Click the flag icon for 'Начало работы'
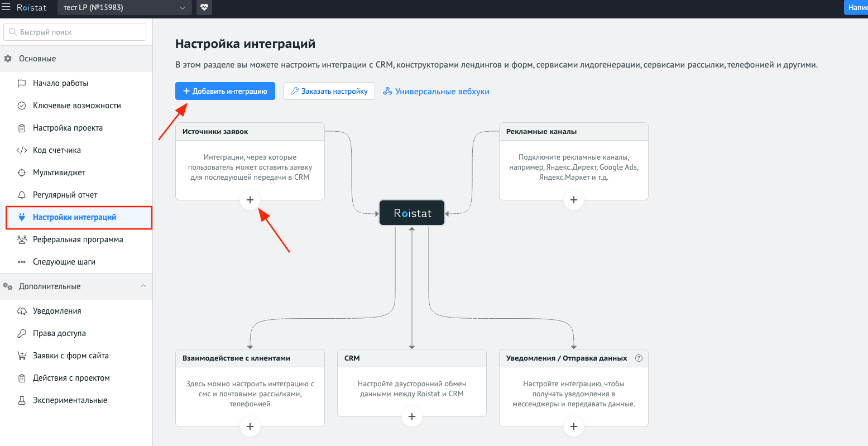 click(22, 83)
